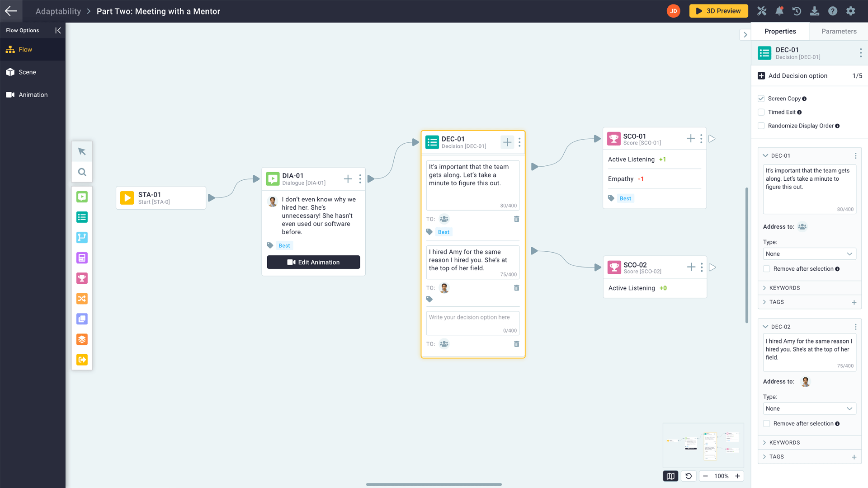868x488 pixels.
Task: Click the 3D Preview button
Action: coord(720,11)
